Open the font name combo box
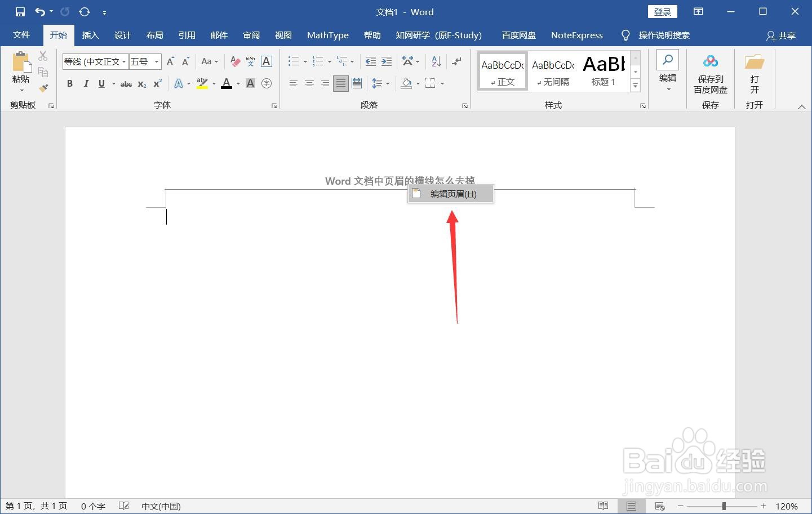This screenshot has height=514, width=812. (x=95, y=61)
